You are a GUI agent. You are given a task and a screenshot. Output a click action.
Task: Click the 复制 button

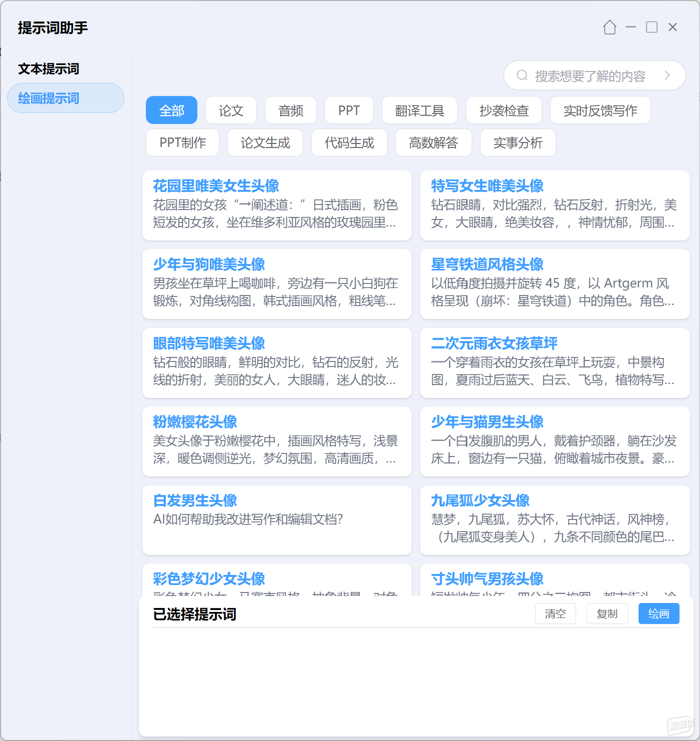point(607,613)
